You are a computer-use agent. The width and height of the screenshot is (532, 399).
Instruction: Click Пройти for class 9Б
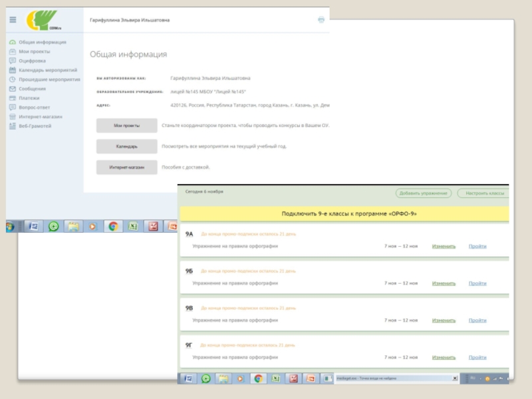tap(477, 283)
